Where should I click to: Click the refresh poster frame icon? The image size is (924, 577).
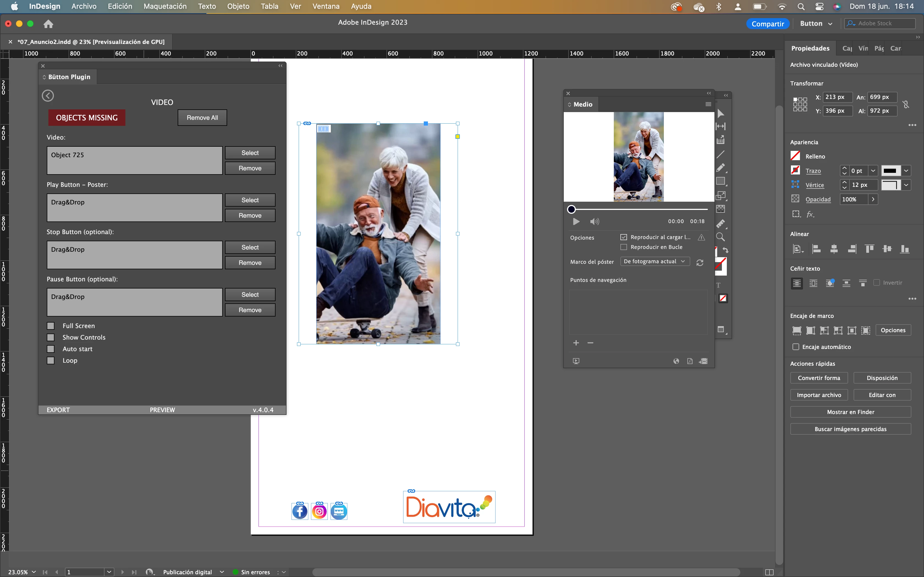[x=700, y=263]
